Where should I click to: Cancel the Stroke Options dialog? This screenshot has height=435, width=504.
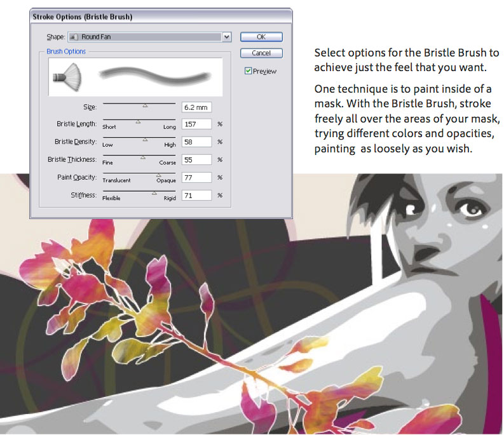(261, 53)
